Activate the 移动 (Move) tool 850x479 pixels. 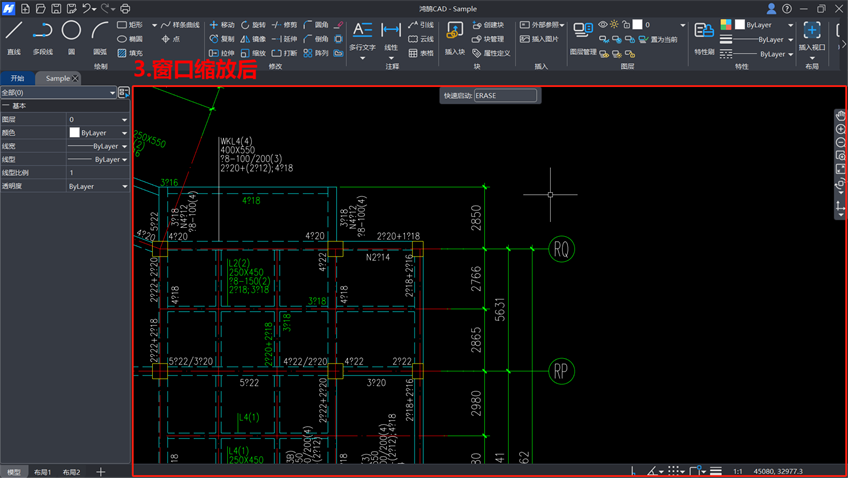pyautogui.click(x=222, y=24)
